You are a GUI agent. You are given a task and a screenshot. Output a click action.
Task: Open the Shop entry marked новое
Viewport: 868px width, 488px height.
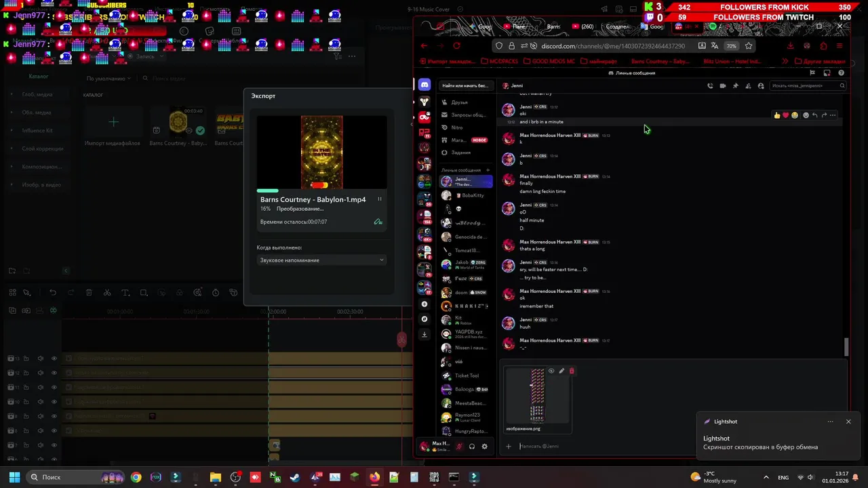pos(465,140)
